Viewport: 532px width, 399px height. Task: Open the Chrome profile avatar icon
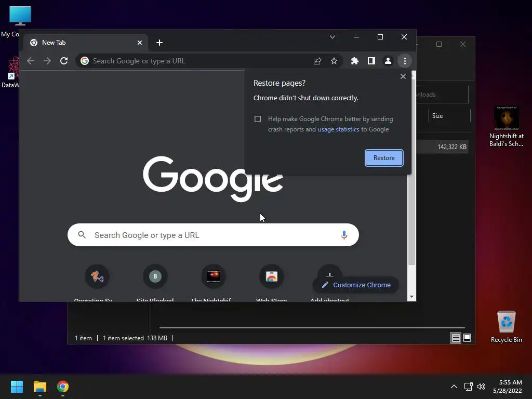[x=388, y=61]
